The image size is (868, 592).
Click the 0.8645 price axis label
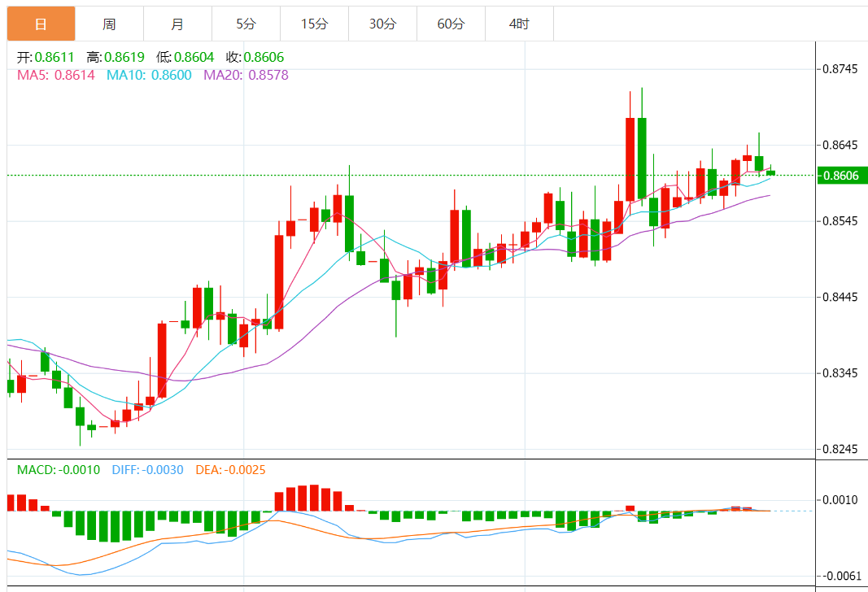840,145
